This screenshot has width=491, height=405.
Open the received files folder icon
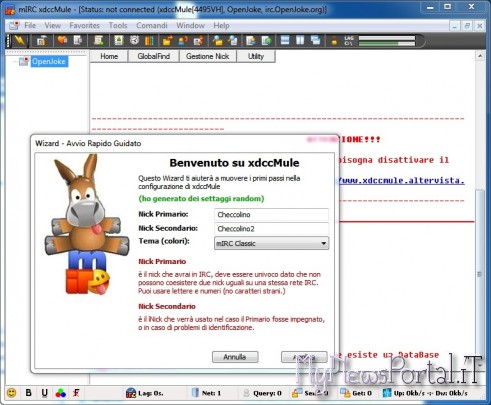point(217,40)
